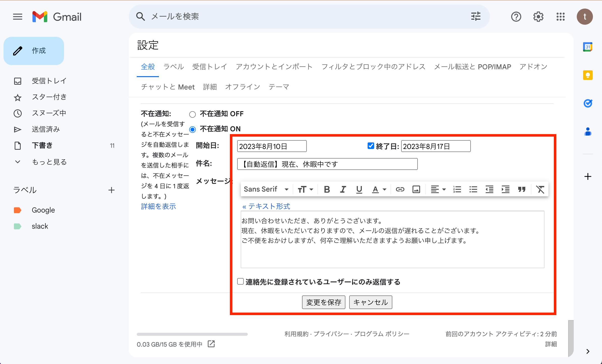Insert image icon in message toolbar
Image resolution: width=602 pixels, height=364 pixels.
(x=416, y=189)
